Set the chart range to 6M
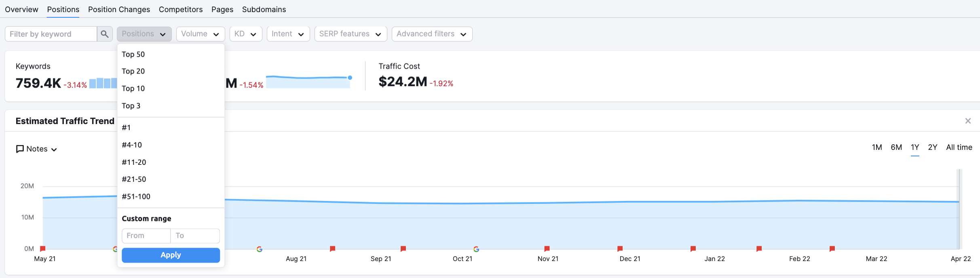The height and width of the screenshot is (278, 980). 896,147
